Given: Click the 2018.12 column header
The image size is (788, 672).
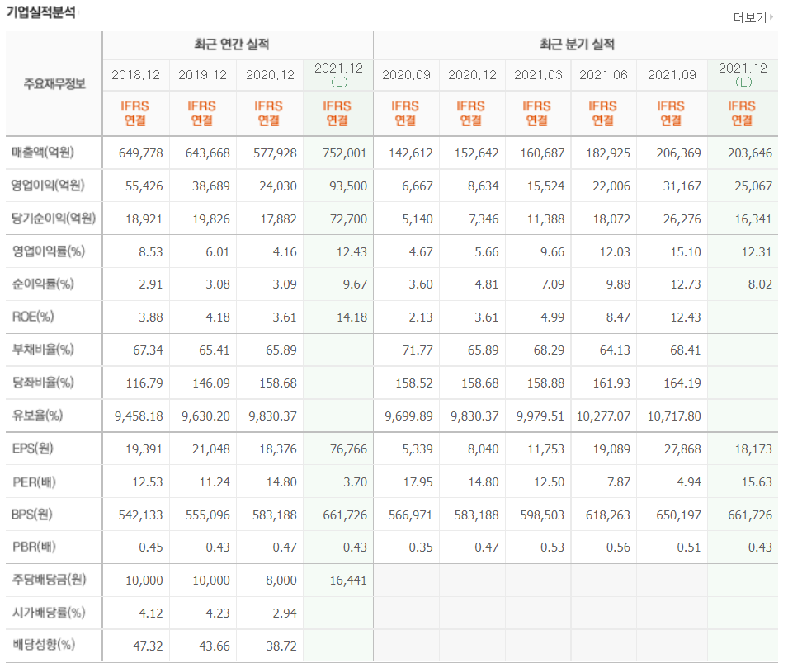Looking at the screenshot, I should point(135,75).
